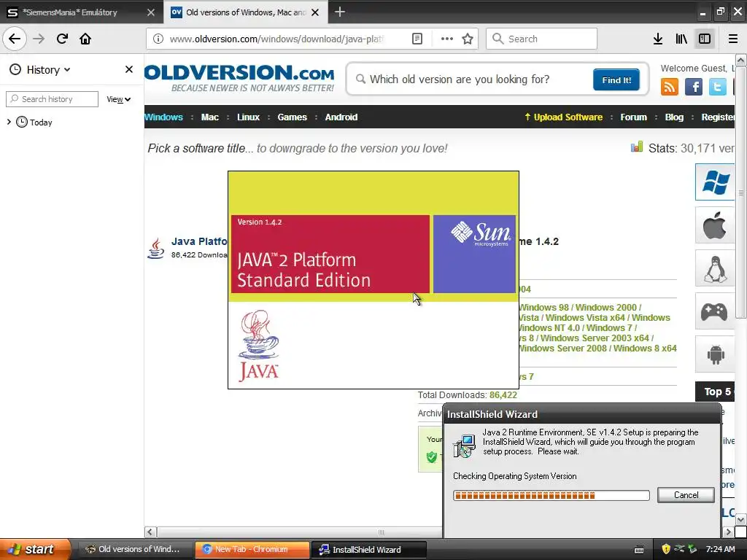Viewport: 747px width, 560px height.
Task: Open the hamburger application menu
Action: 733,39
